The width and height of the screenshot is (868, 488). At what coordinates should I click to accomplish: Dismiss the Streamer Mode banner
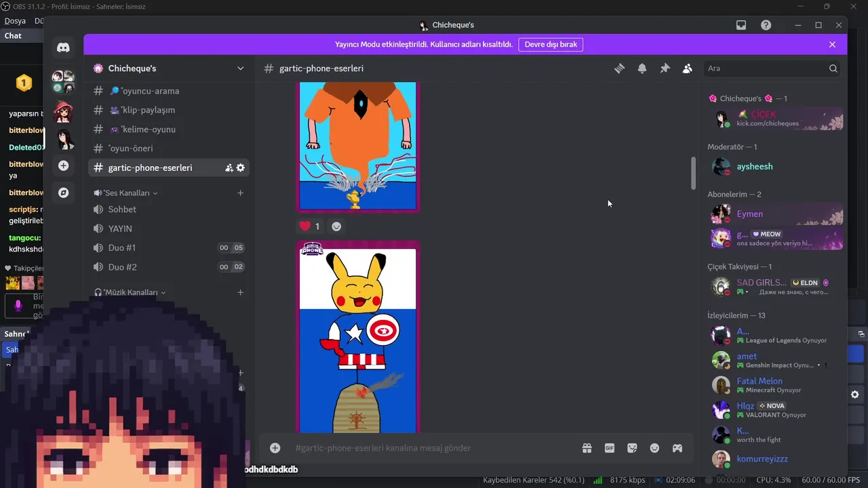pyautogui.click(x=832, y=44)
